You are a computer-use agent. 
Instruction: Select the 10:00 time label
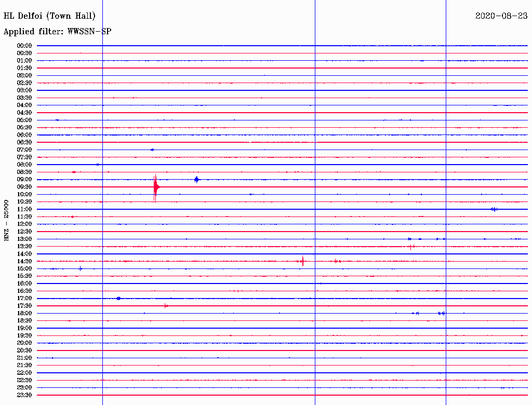point(24,194)
